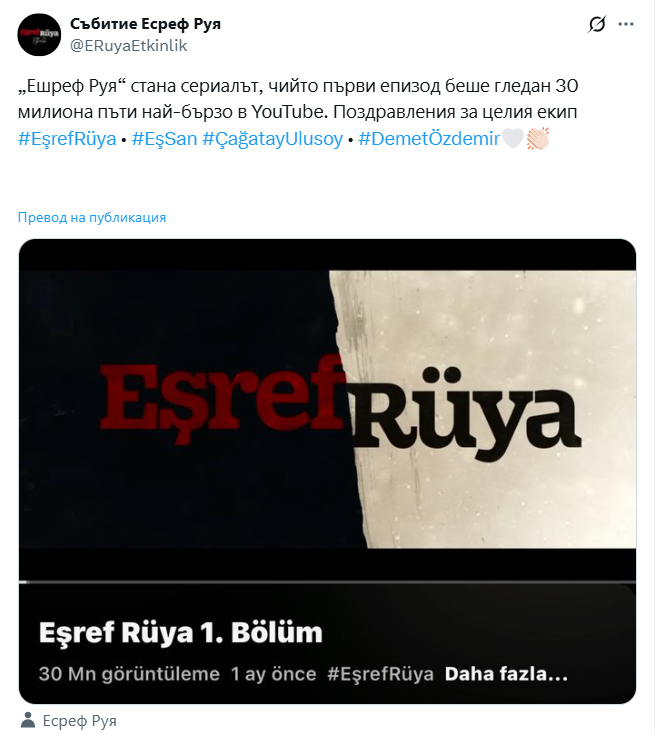Click the tagged-person silhouette icon
The width and height of the screenshot is (666, 735).
[x=28, y=720]
